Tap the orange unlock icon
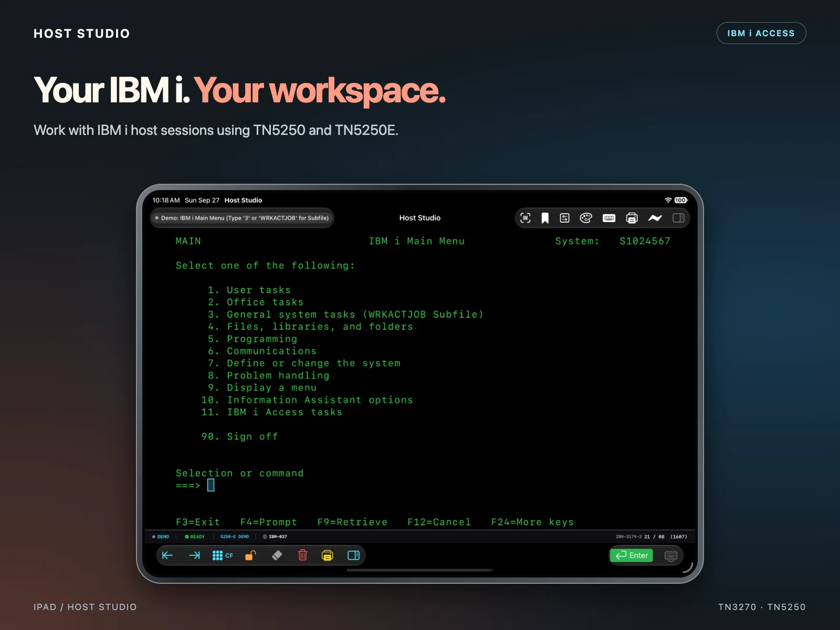 [x=250, y=555]
